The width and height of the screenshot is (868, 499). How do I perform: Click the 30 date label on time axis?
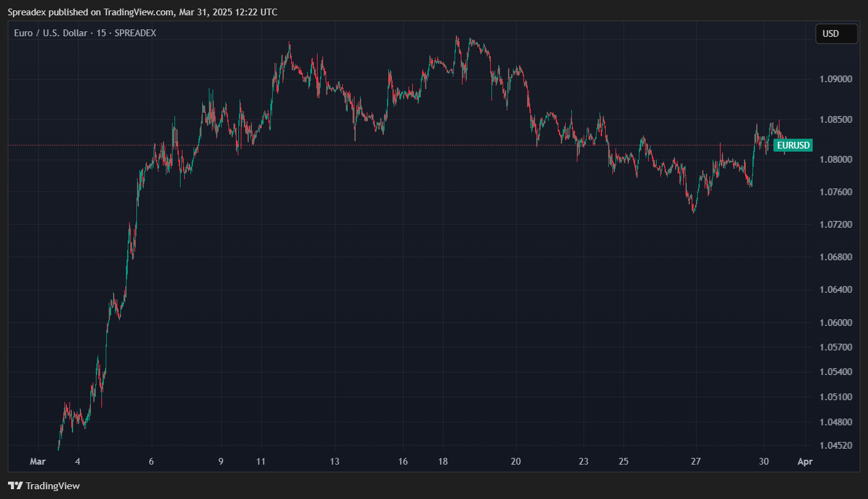pyautogui.click(x=764, y=462)
